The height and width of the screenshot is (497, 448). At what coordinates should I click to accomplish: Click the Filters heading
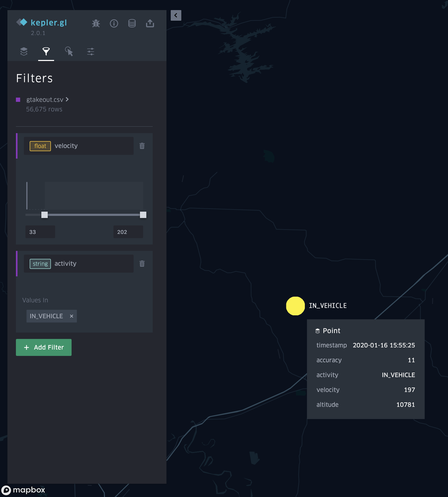[34, 79]
